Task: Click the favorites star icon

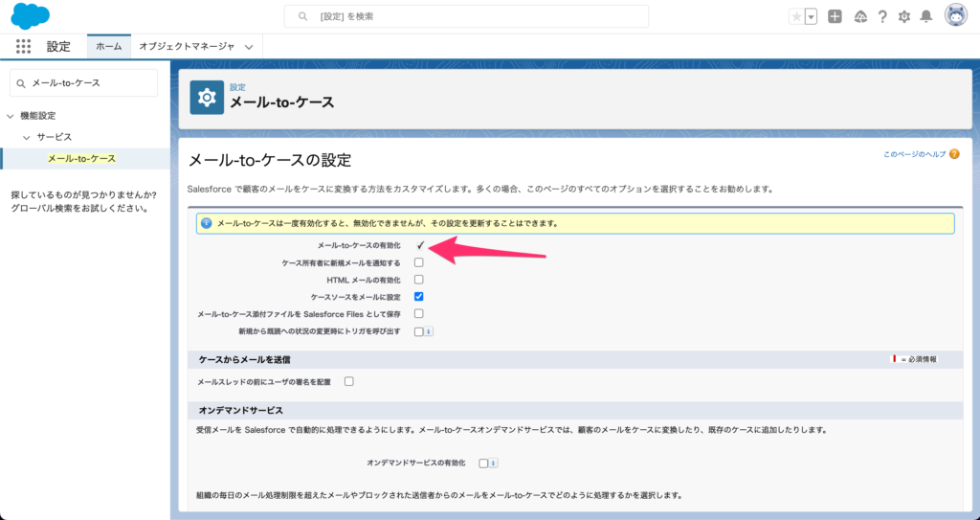Action: click(796, 17)
